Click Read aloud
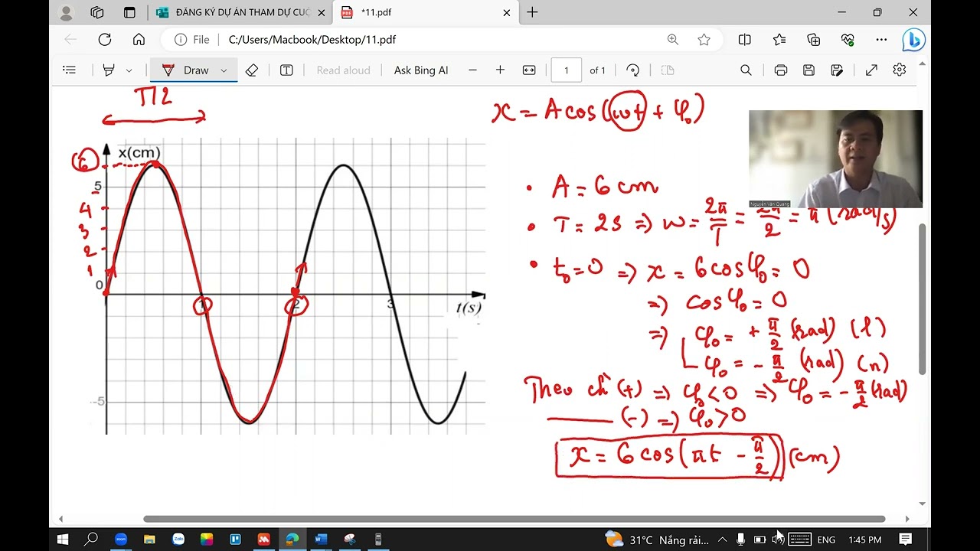This screenshot has height=551, width=980. coord(343,70)
